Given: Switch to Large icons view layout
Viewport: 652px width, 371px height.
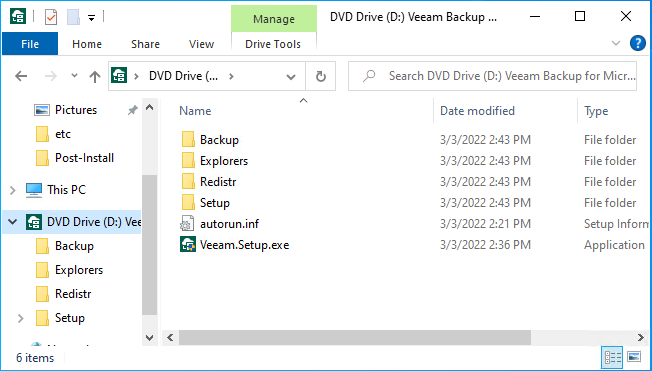Looking at the screenshot, I should (x=634, y=357).
